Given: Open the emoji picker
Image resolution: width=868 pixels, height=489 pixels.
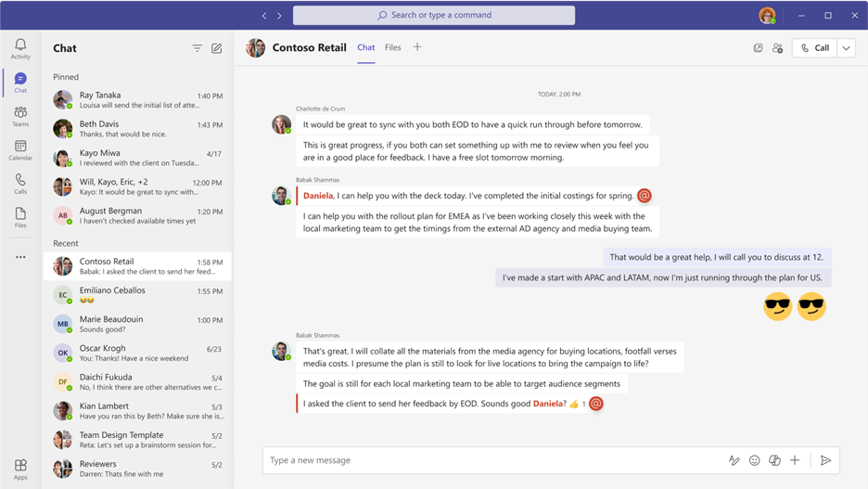Looking at the screenshot, I should pyautogui.click(x=755, y=460).
